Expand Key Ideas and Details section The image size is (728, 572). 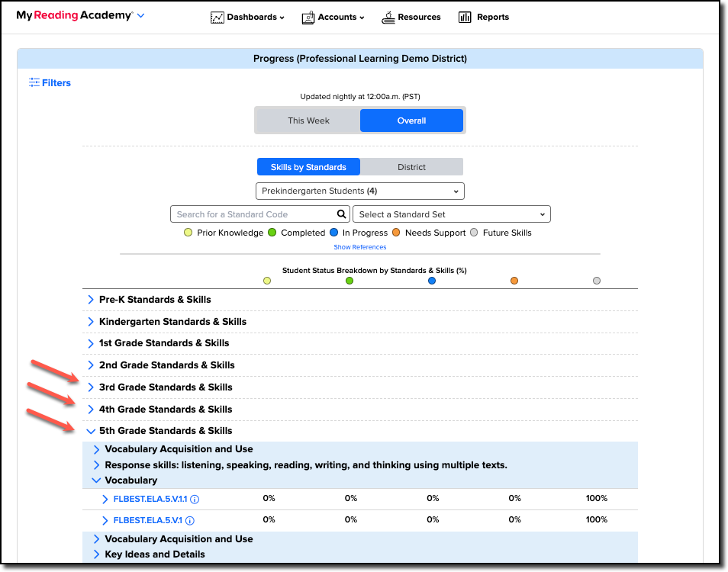[x=97, y=554]
